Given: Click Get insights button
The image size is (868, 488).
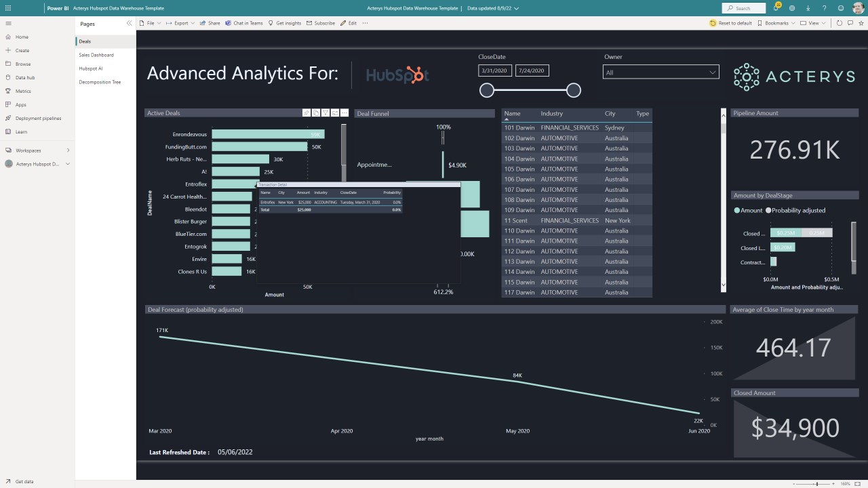Looking at the screenshot, I should (285, 23).
